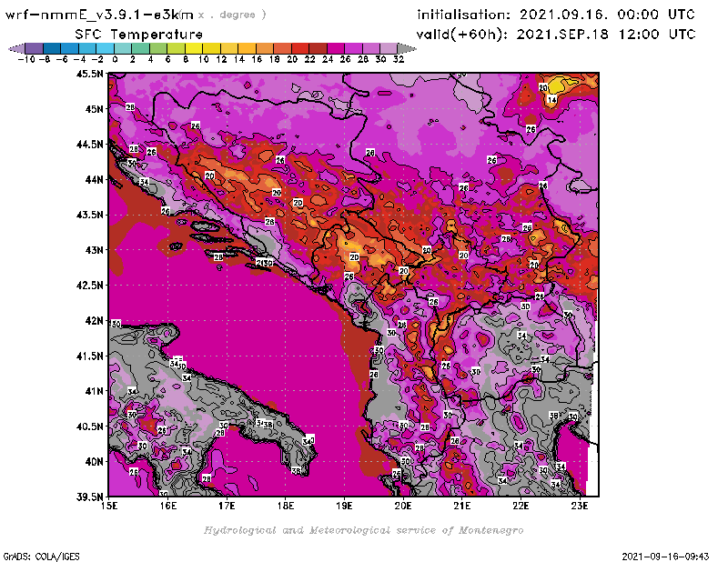Pick the cyan -2 to 0 legend swatch
This screenshot has height=562, width=728.
coord(105,48)
